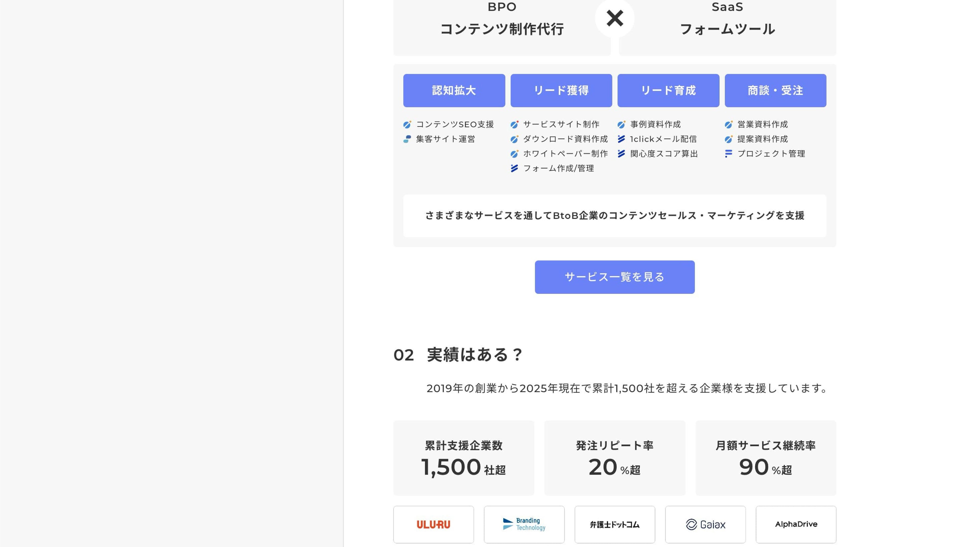Click the icon next to 事例資料作成
The width and height of the screenshot is (980, 547).
coord(621,124)
